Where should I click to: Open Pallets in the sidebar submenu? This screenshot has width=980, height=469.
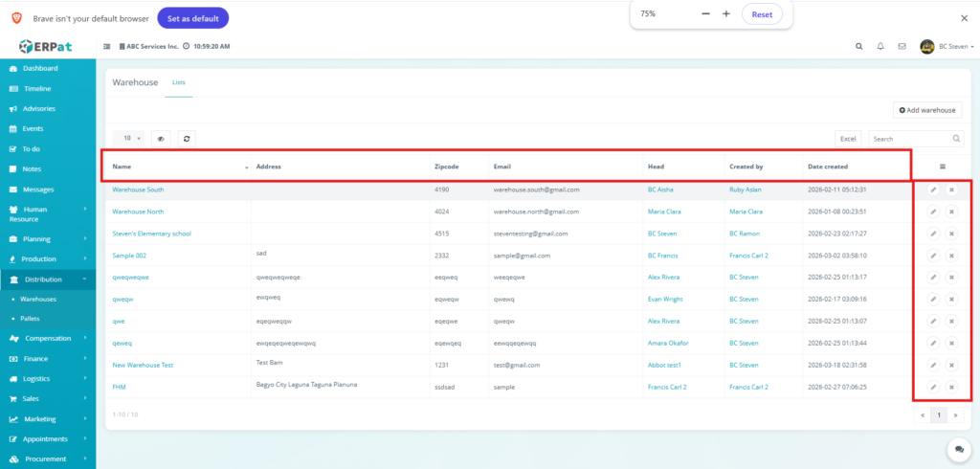point(31,317)
